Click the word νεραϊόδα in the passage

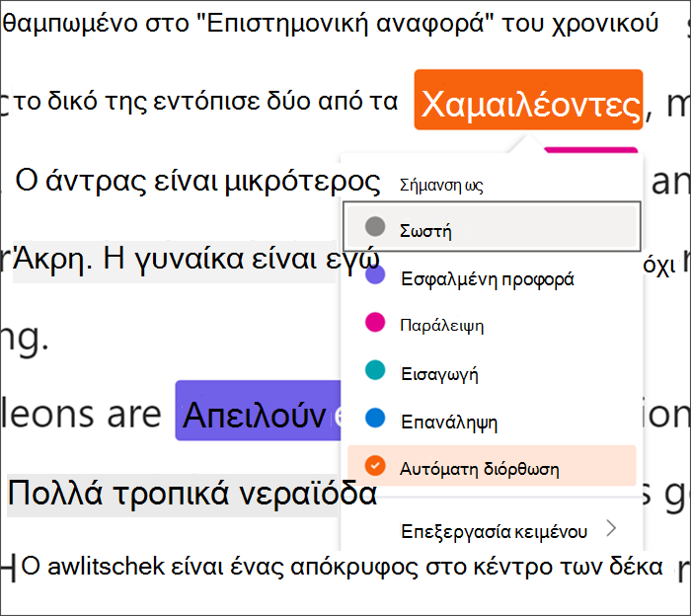point(308,494)
